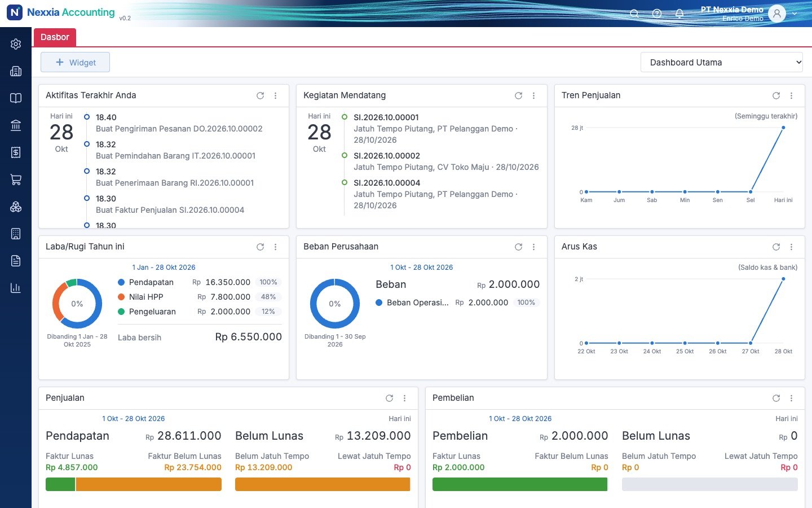Click the green Pembelian Faktur Lunas bar
The height and width of the screenshot is (508, 812).
click(520, 484)
